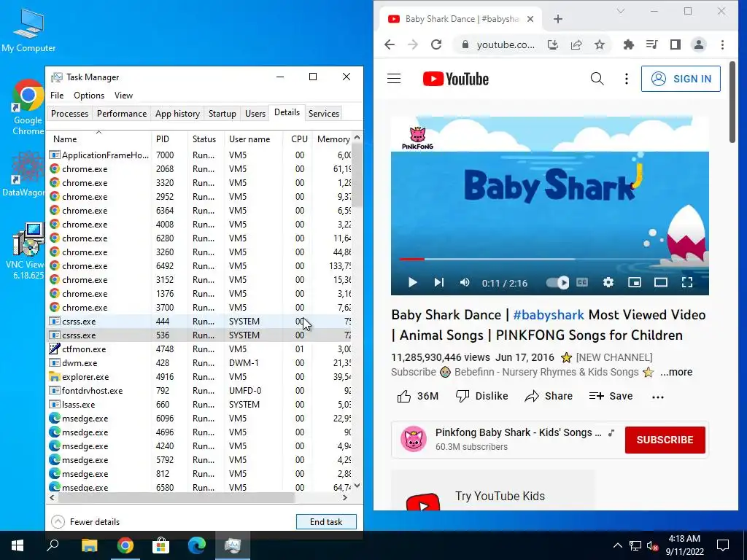Open Chrome profile avatar
The image size is (747, 560).
point(698,44)
